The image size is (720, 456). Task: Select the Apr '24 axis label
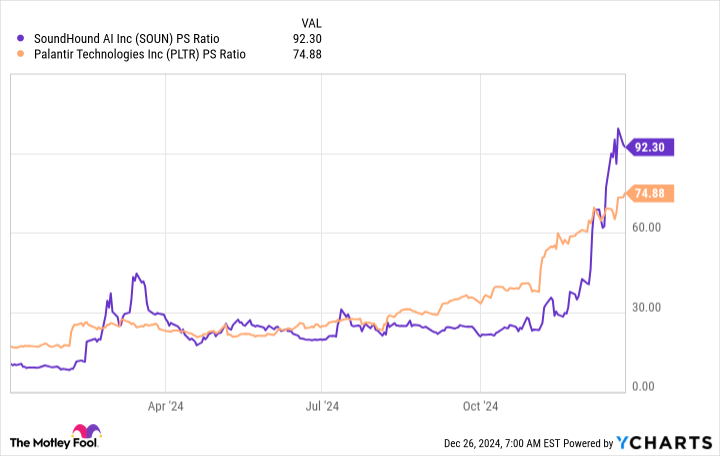tap(165, 406)
